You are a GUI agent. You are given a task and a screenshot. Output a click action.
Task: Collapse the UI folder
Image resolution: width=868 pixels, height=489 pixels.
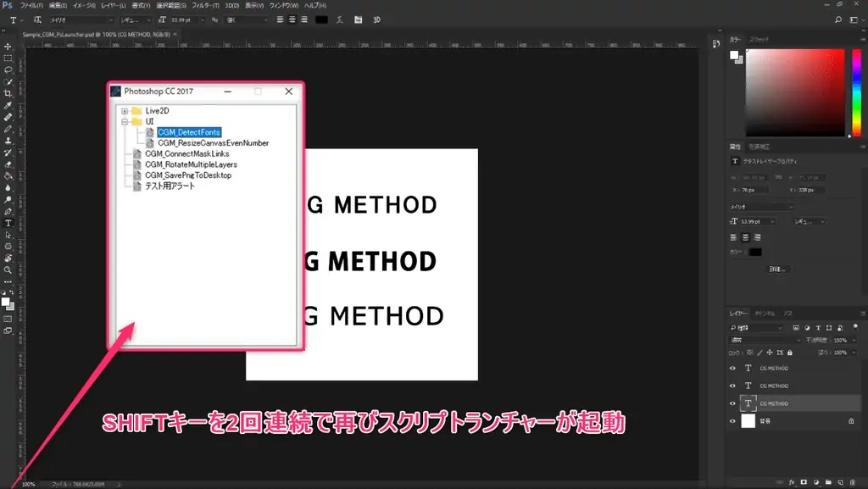coord(125,122)
